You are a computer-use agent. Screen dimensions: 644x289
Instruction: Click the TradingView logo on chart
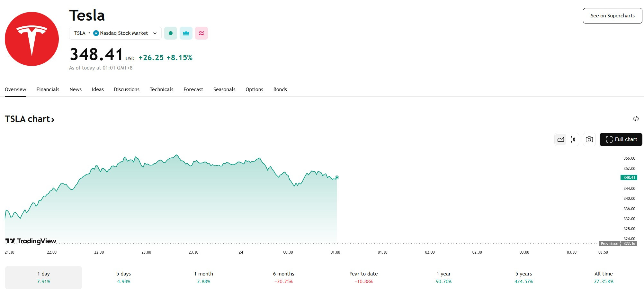31,241
